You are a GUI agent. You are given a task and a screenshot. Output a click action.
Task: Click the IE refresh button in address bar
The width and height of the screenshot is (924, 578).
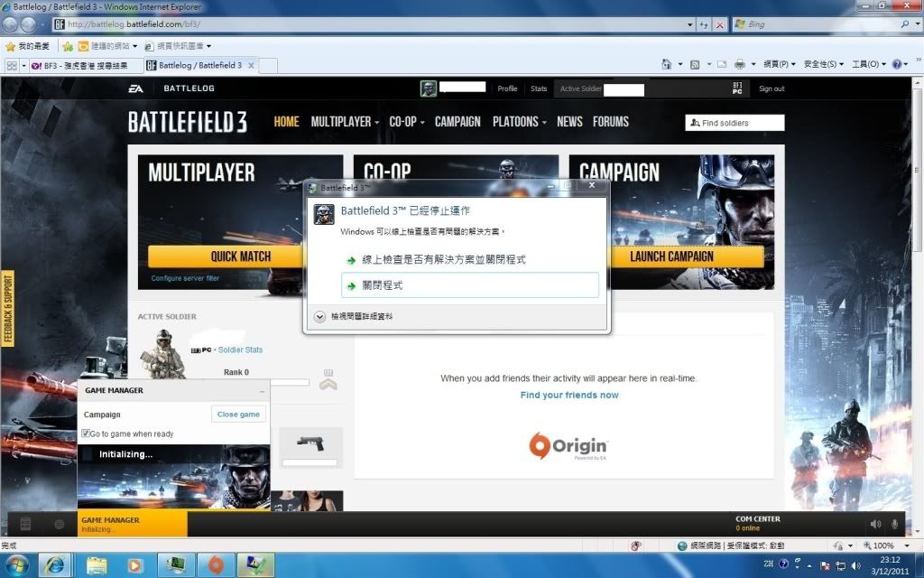(704, 24)
